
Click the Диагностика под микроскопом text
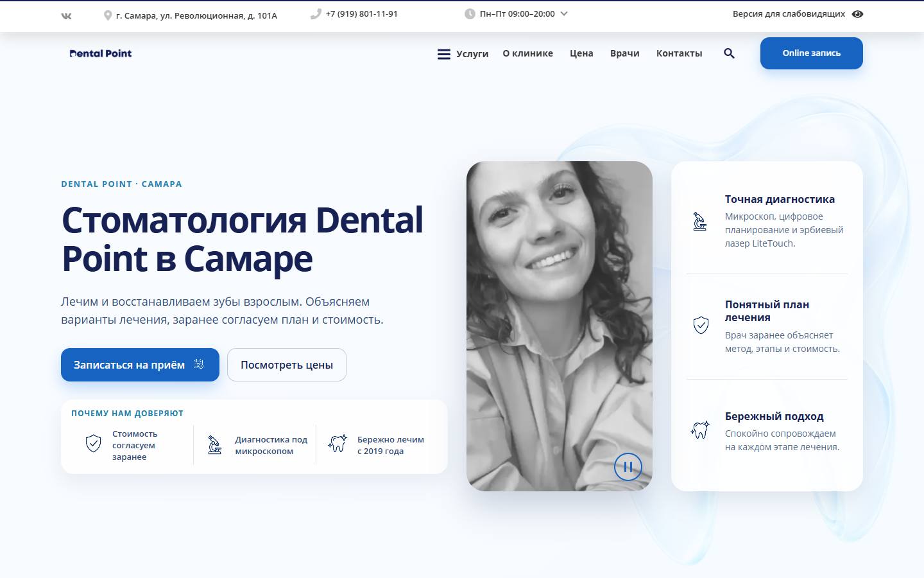[x=271, y=445]
